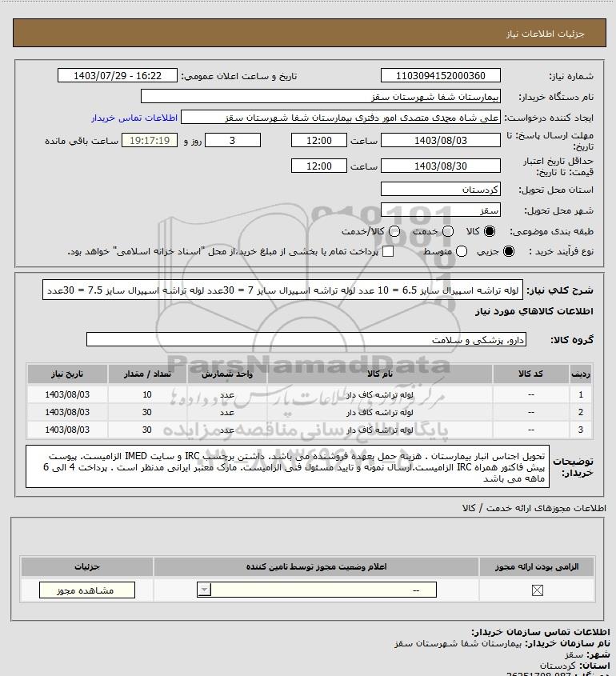Image resolution: width=616 pixels, height=676 pixels.
Task: Click the شرح کلی نیاز description field
Action: 282,290
